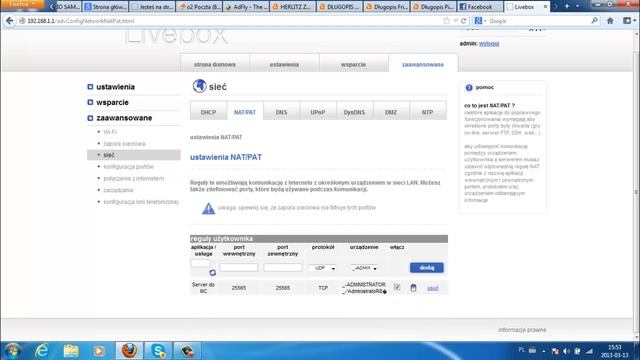Click the volume speaker tray icon
The height and width of the screenshot is (360, 640).
point(566,351)
